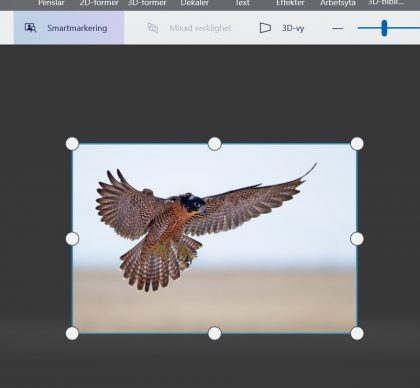Viewport: 420px width, 388px height.
Task: Click the top-middle selection handle
Action: click(x=215, y=144)
